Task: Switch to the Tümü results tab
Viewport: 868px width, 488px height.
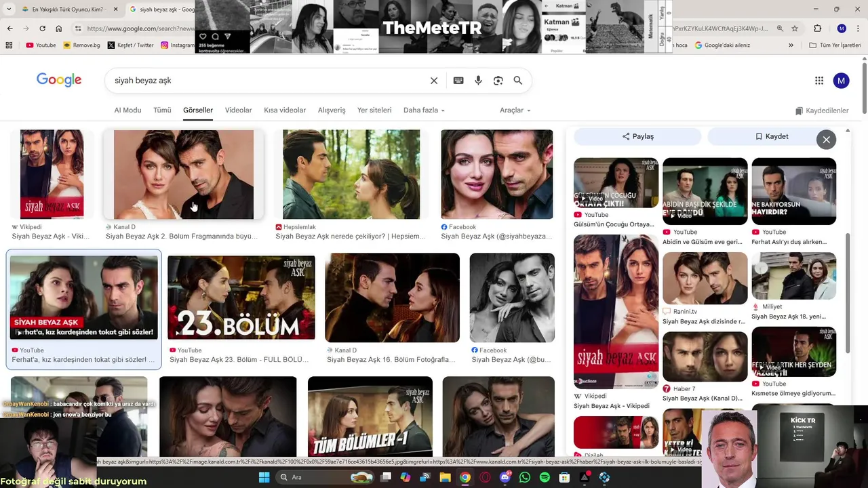Action: pyautogui.click(x=162, y=110)
